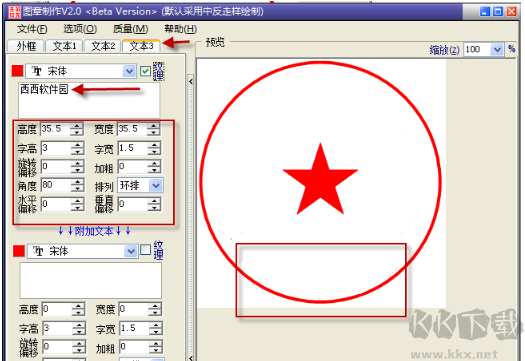
Task: Increase 水平偏移 with up spinner arrow
Action: [78, 201]
